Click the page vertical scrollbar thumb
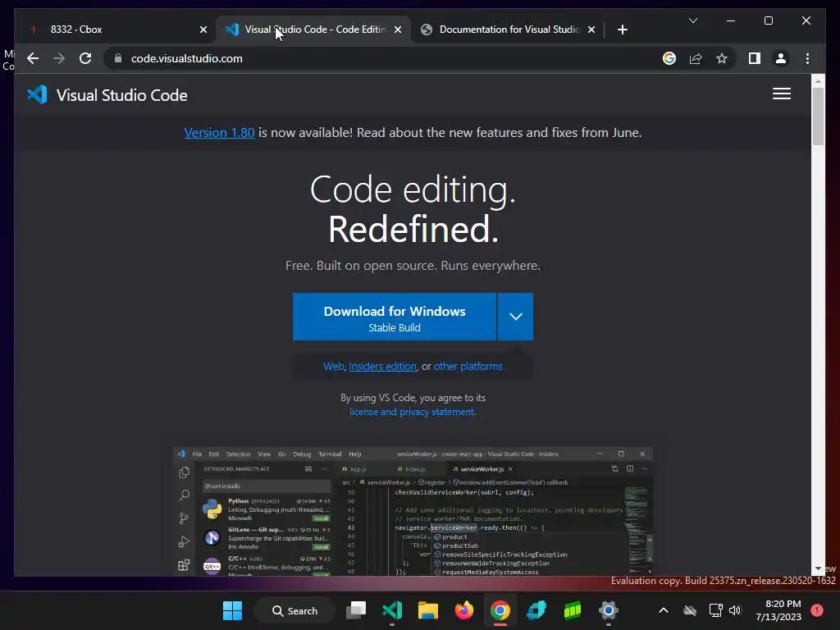 (818, 116)
